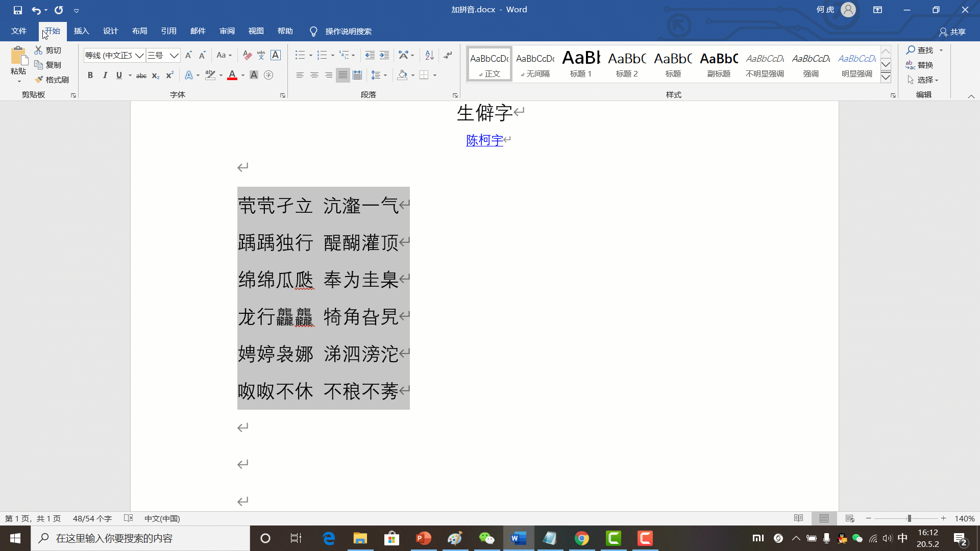Apply subscript formatting

coord(156,76)
